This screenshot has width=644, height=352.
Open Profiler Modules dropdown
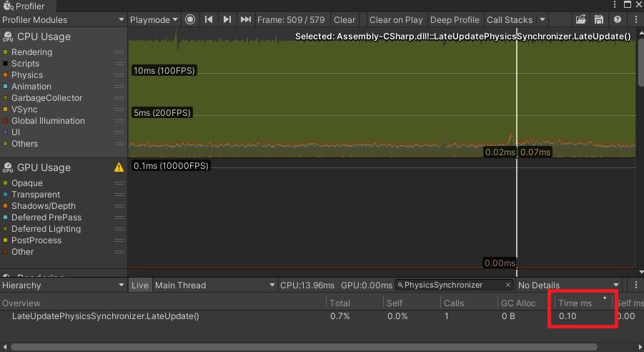tap(63, 19)
